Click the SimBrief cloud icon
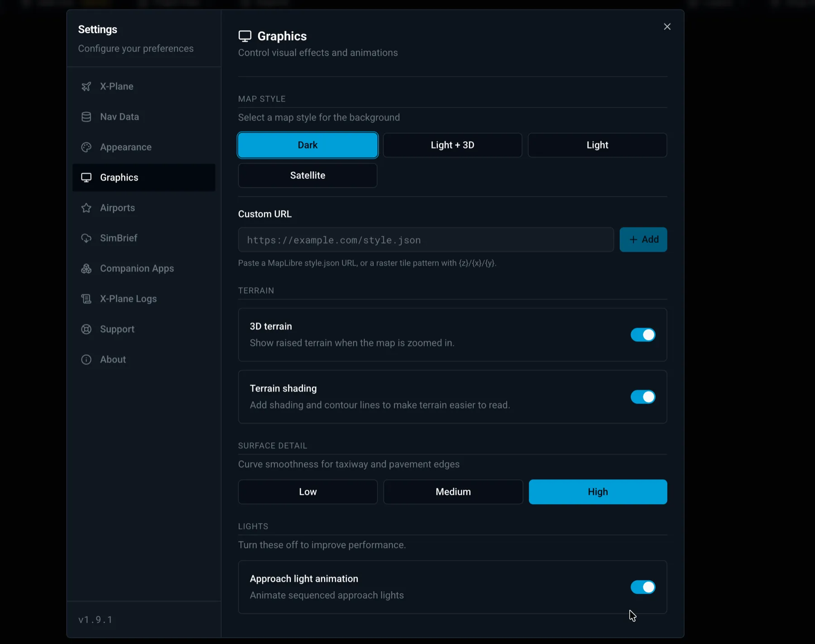815x644 pixels. 86,238
